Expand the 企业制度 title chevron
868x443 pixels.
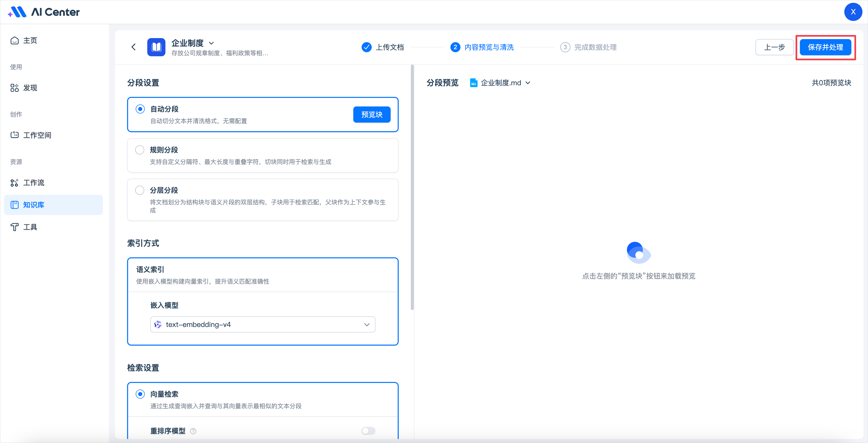pyautogui.click(x=211, y=43)
